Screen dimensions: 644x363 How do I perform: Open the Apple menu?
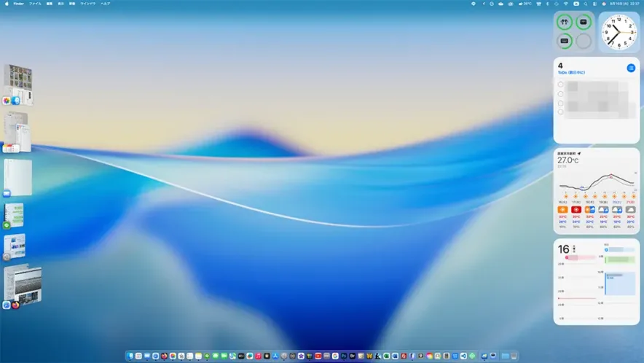pos(6,4)
